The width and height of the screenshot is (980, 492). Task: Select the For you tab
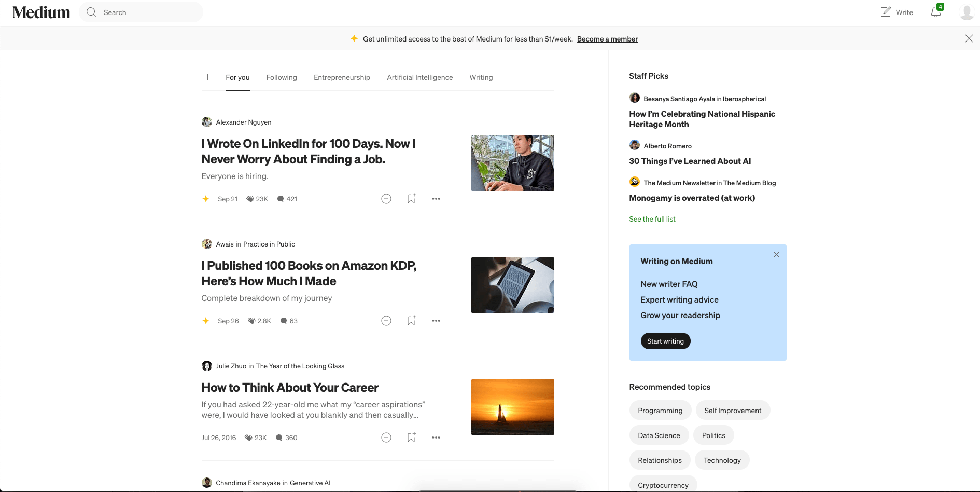pyautogui.click(x=237, y=77)
